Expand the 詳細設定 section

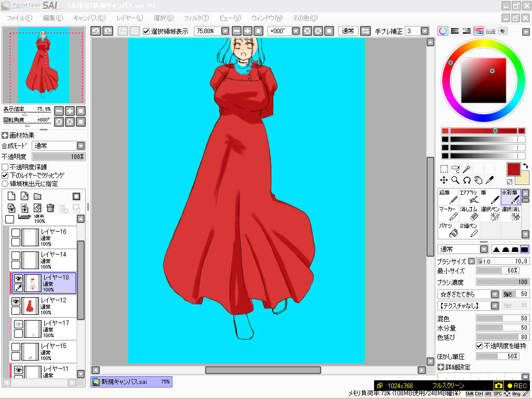pyautogui.click(x=441, y=367)
